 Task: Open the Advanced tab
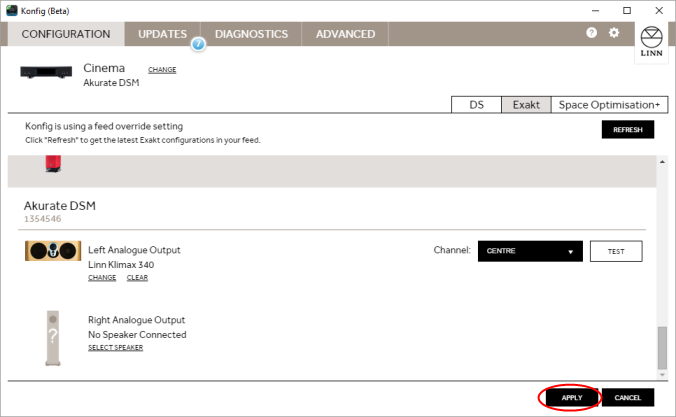pyautogui.click(x=345, y=34)
